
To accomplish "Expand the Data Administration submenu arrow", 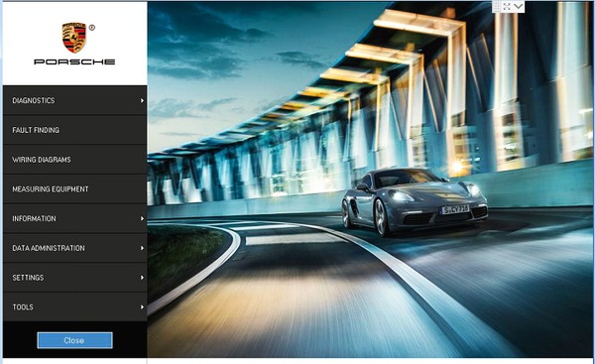I will coord(142,248).
